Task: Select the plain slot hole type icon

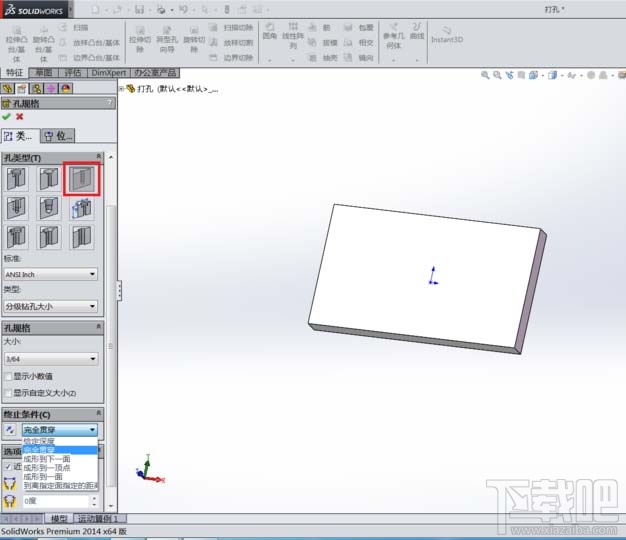Action: [82, 237]
